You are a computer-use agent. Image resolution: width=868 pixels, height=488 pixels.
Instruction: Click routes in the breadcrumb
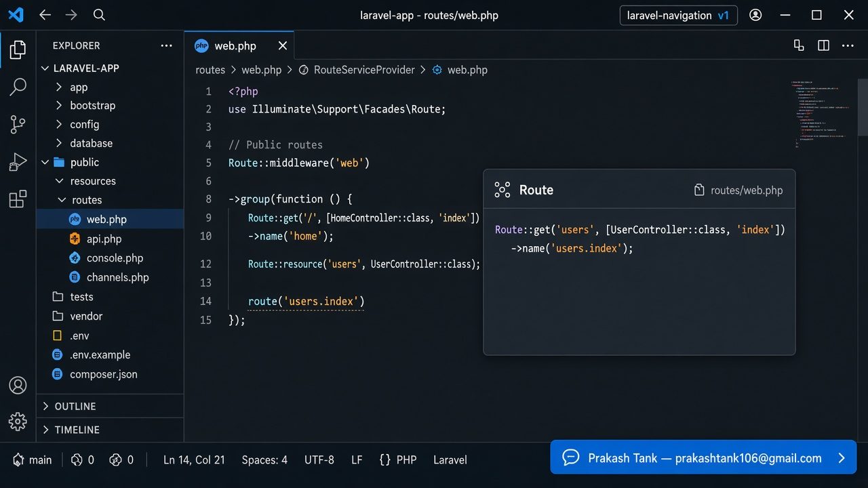click(x=210, y=70)
